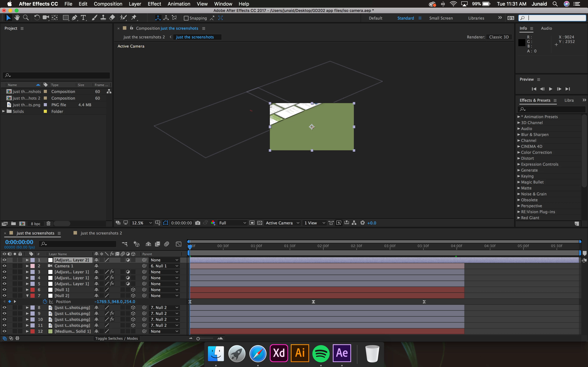
Task: Enable the Snapping checkbox
Action: tap(186, 18)
